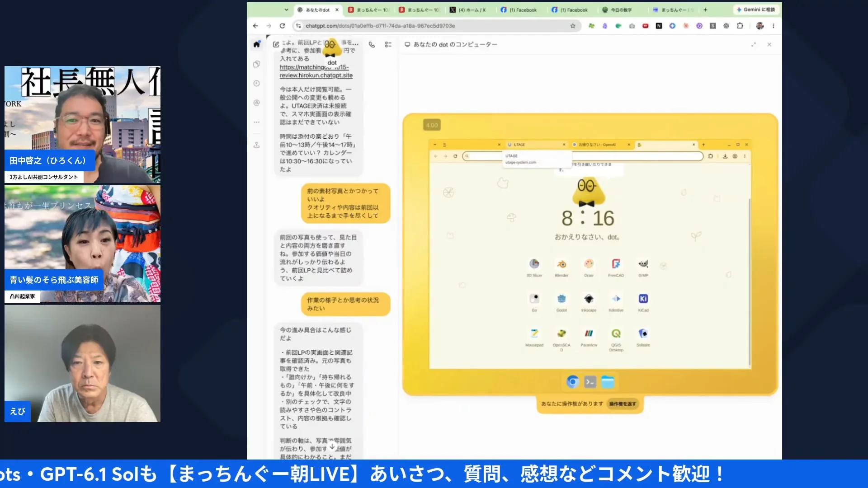Open the task list icon beside phone
Image resolution: width=868 pixels, height=488 pixels.
pos(388,45)
